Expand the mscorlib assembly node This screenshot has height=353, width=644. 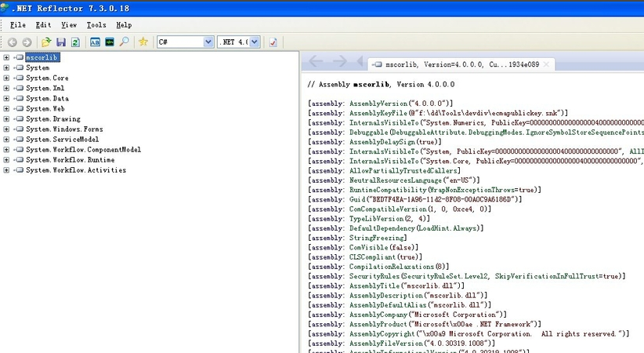[x=7, y=57]
